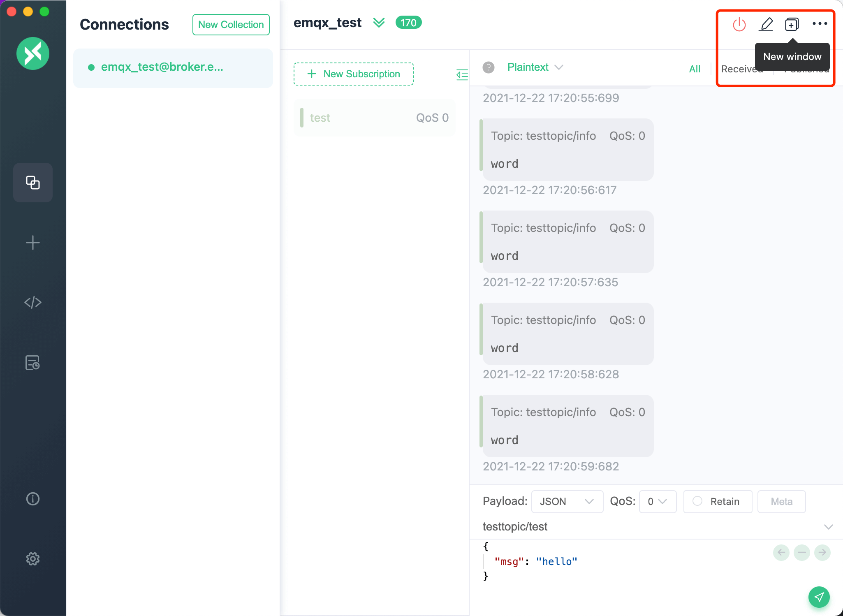Click the edit connection pencil icon
The width and height of the screenshot is (843, 616).
(x=766, y=24)
